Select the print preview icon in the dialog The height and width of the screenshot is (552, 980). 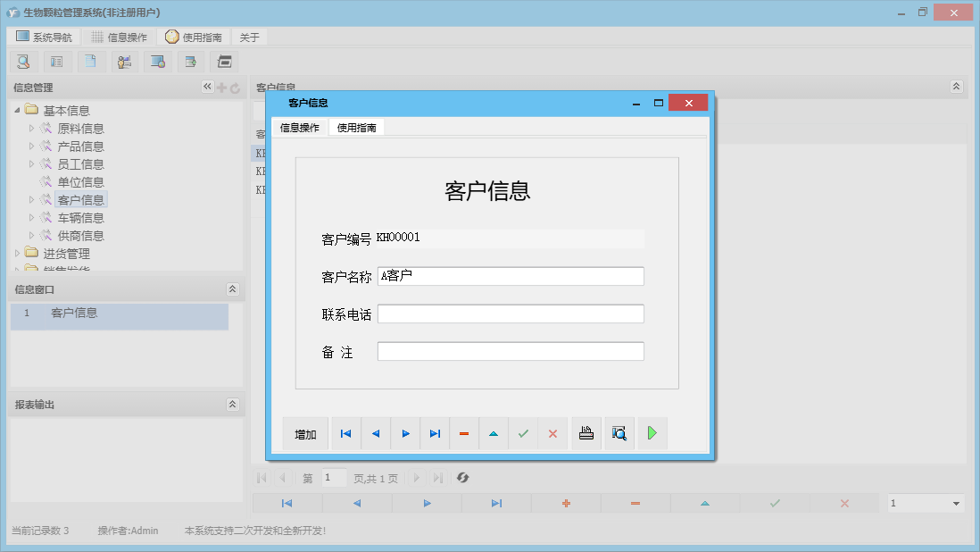point(619,433)
